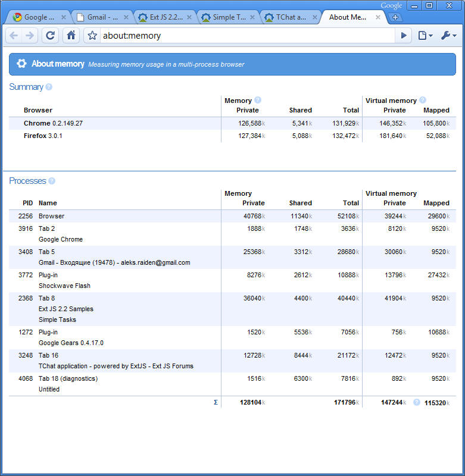The image size is (465, 476).
Task: Maximize the Chrome window
Action: (429, 6)
